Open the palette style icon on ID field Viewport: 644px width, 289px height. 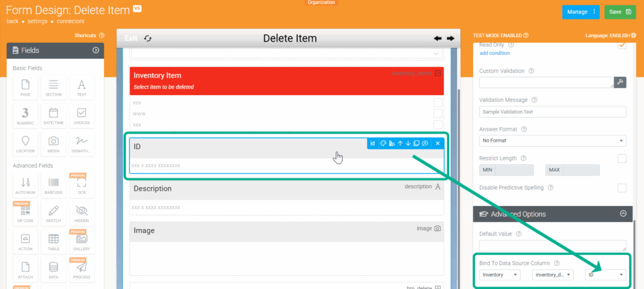click(383, 144)
